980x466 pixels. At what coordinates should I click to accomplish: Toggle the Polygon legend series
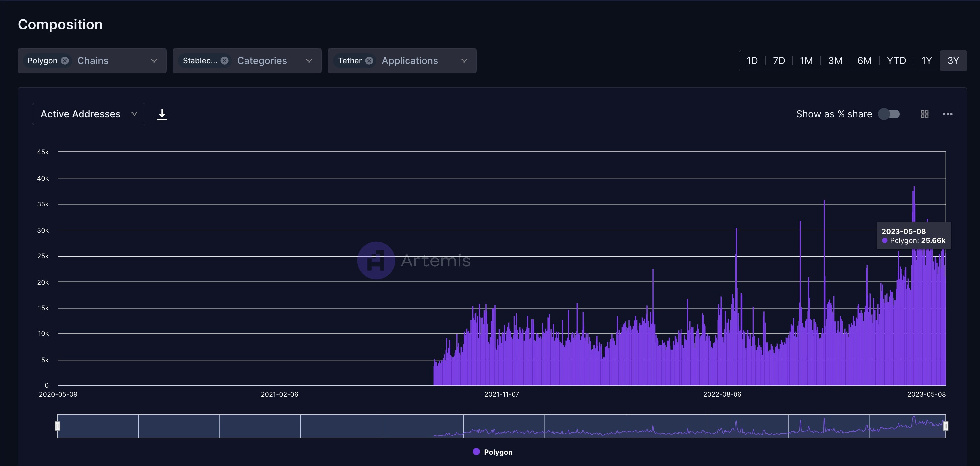tap(493, 452)
